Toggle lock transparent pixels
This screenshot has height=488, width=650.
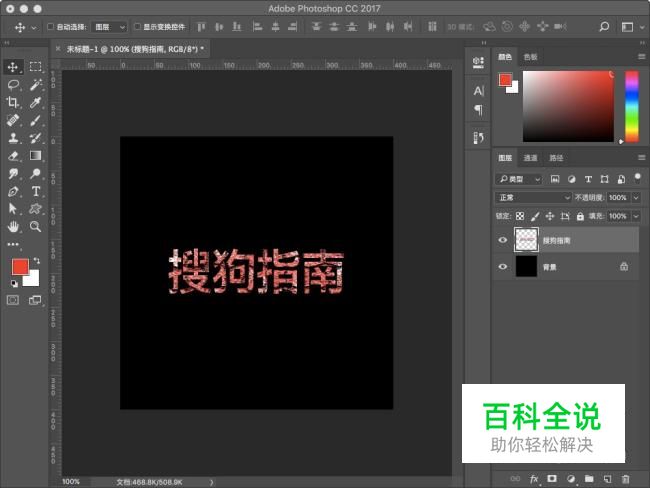coord(520,216)
